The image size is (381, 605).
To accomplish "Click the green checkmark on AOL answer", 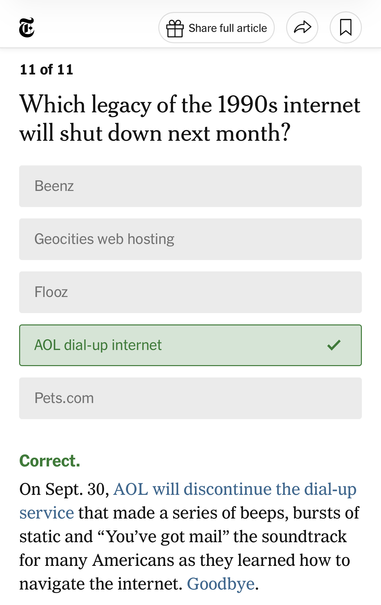I will tap(334, 345).
